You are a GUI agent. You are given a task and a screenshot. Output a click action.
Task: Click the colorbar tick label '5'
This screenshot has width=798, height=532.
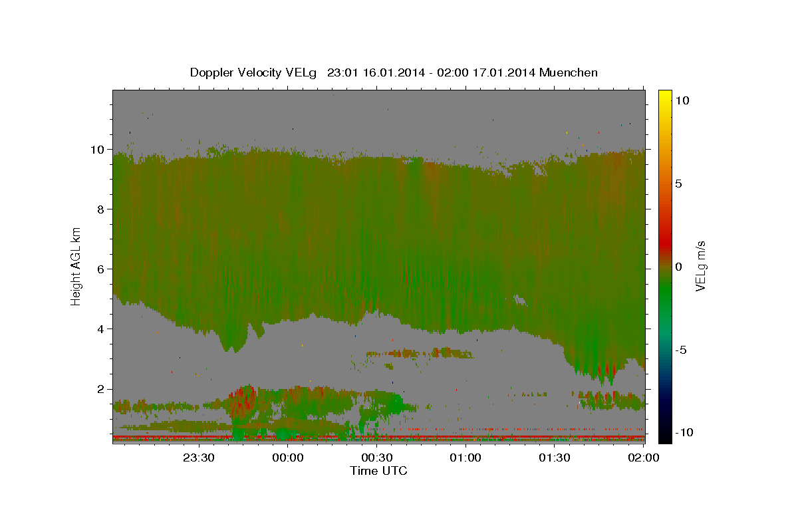pyautogui.click(x=678, y=184)
